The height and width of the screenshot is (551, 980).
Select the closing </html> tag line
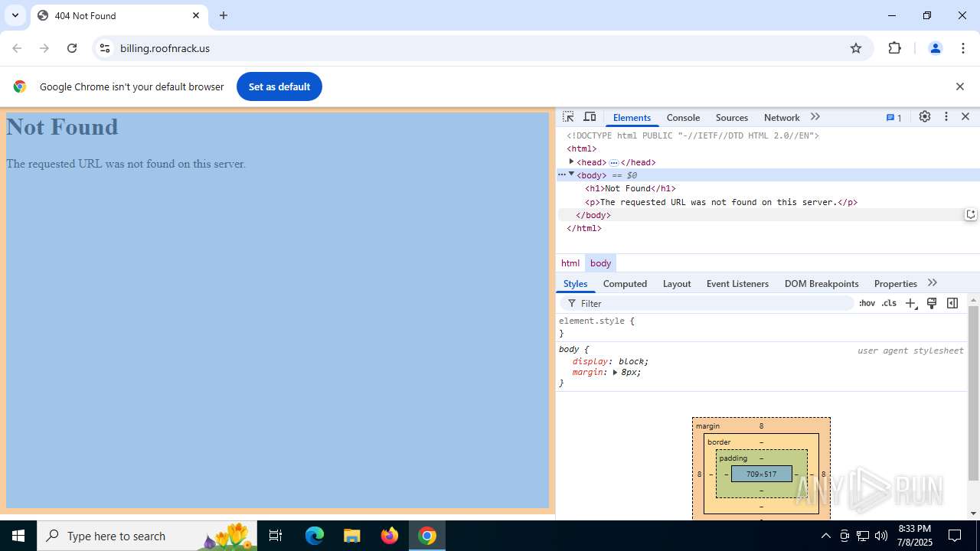coord(584,228)
